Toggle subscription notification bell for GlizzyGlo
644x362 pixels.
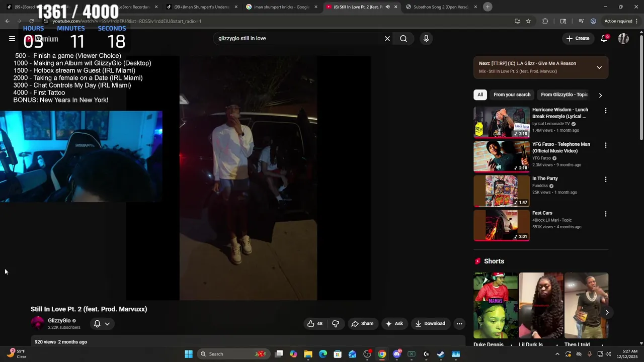click(102, 324)
